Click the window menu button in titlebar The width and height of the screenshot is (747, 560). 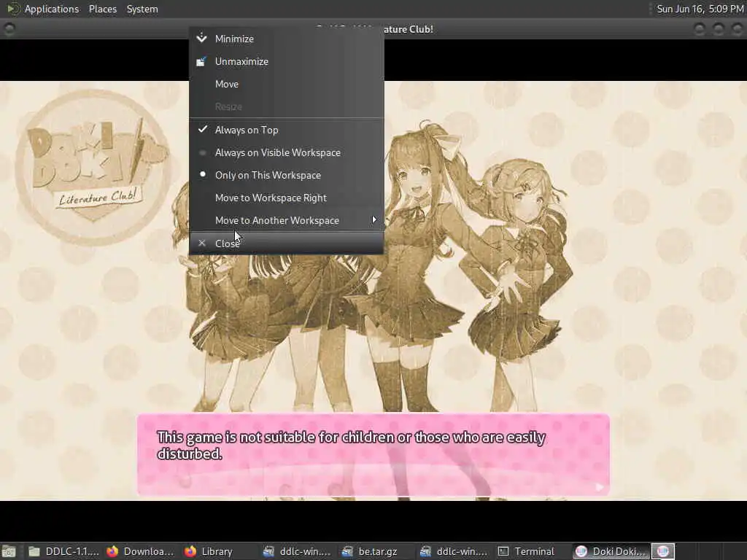tap(9, 29)
